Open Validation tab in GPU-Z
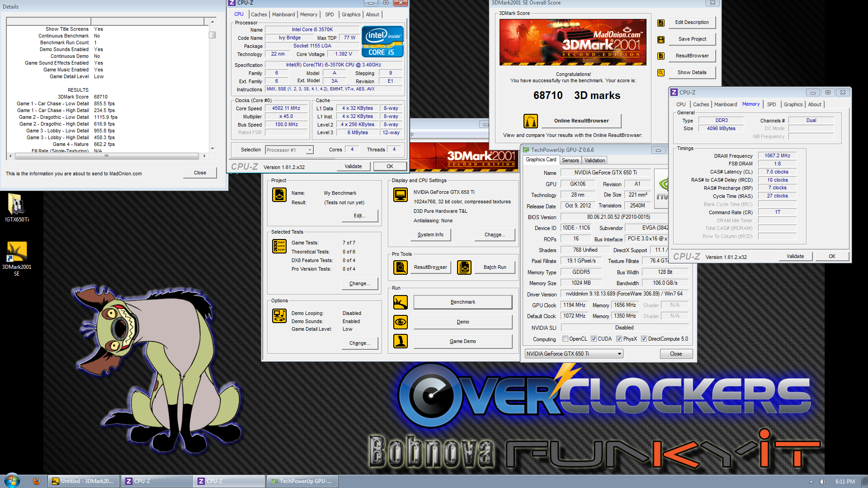Viewport: 868px width, 488px height. [x=594, y=160]
